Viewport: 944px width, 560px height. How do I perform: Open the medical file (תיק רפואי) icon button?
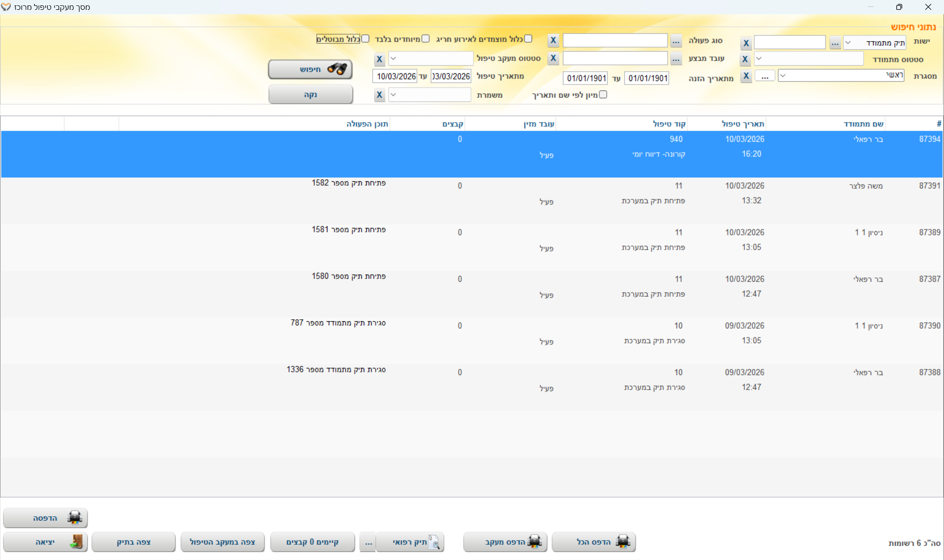coord(434,541)
